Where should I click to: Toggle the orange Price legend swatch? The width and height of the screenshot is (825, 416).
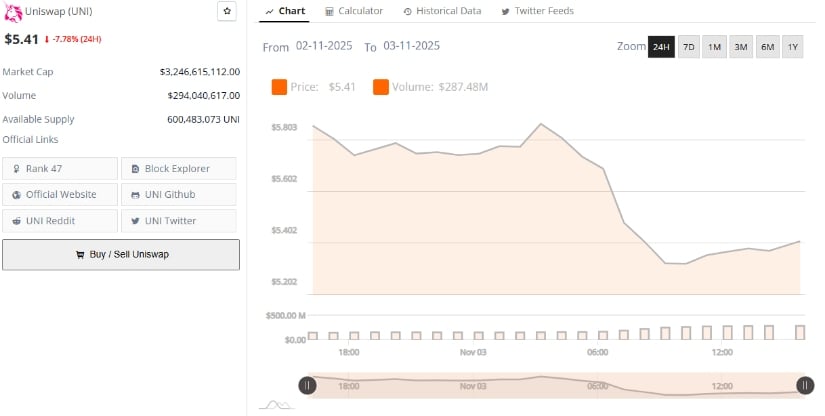(279, 87)
